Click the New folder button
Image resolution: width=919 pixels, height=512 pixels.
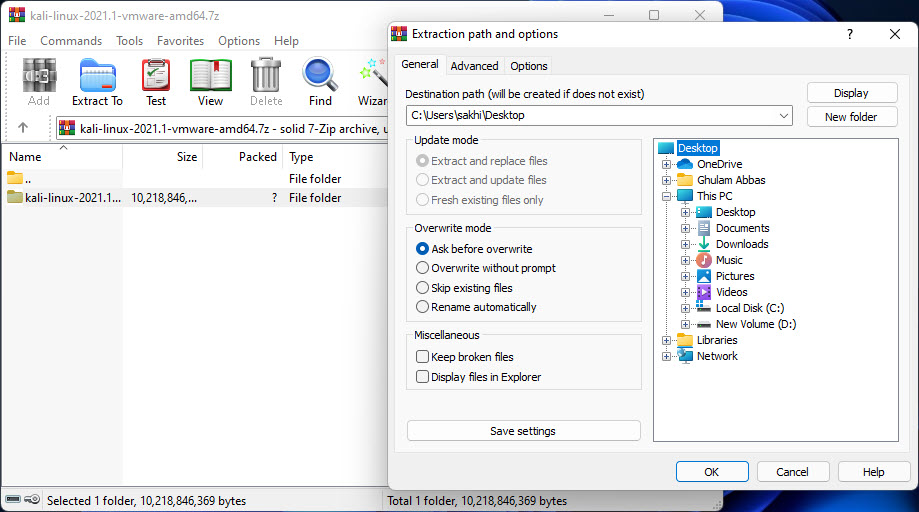[852, 117]
